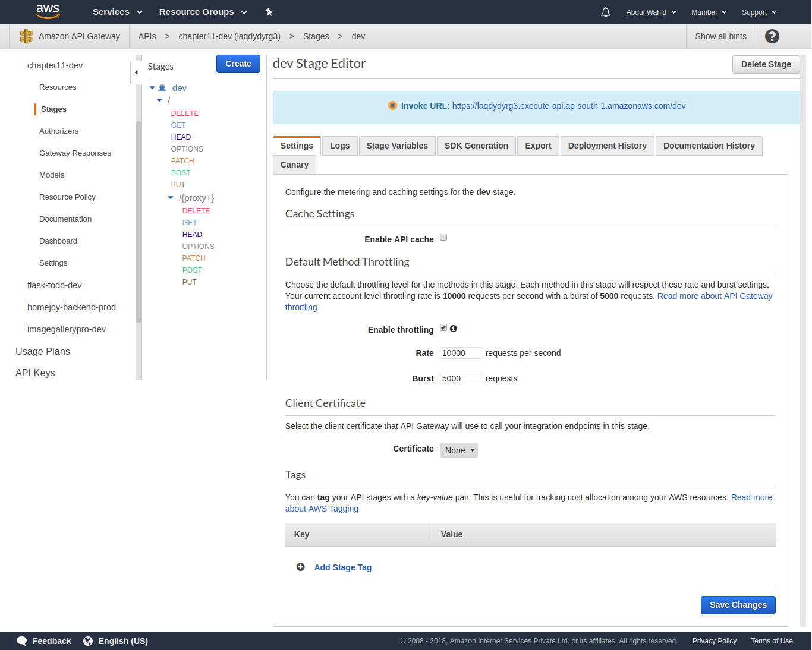
Task: Click chapter11-dev (laqdydyrg3) breadcrumb
Action: (x=229, y=36)
